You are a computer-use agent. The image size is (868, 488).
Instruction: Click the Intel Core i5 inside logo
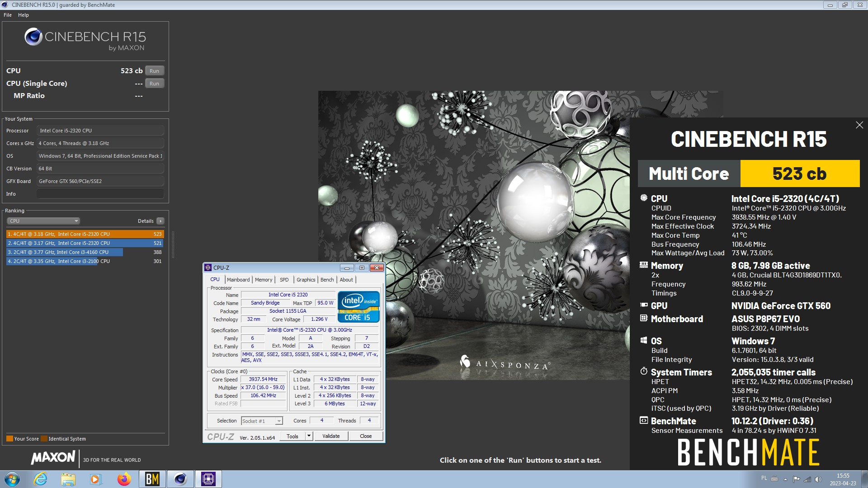point(359,307)
